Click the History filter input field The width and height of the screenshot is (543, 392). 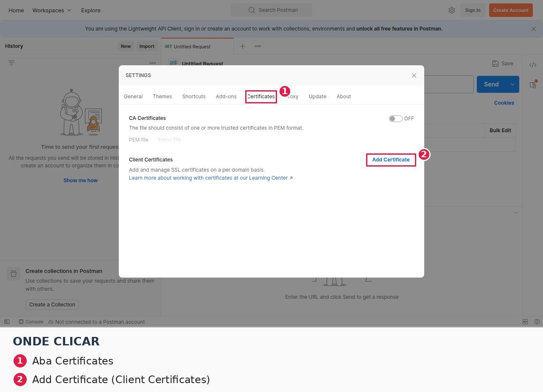tap(75, 63)
